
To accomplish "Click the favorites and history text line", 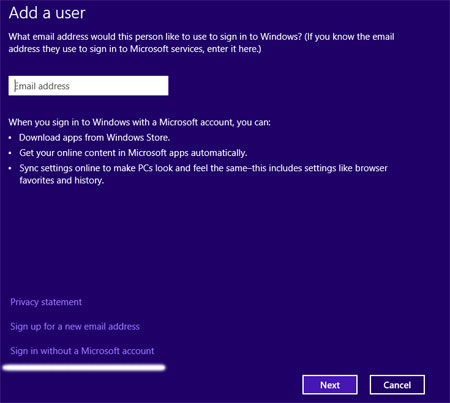I will tap(62, 180).
